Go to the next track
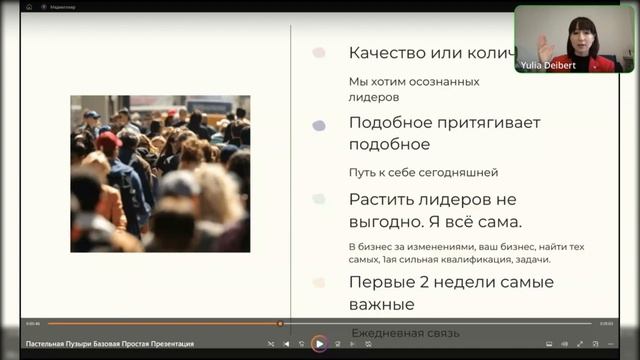This screenshot has height=360, width=640. point(353,344)
